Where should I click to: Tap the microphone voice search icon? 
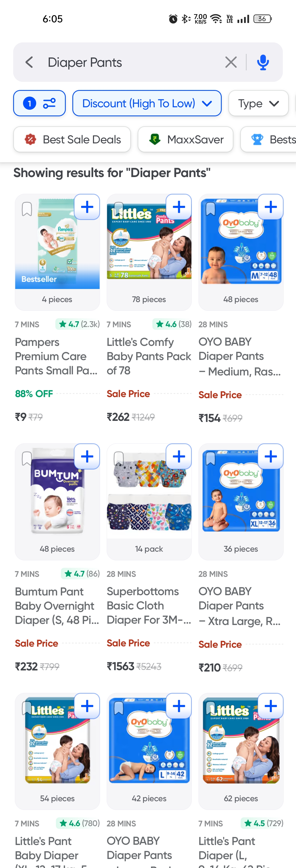(x=263, y=62)
